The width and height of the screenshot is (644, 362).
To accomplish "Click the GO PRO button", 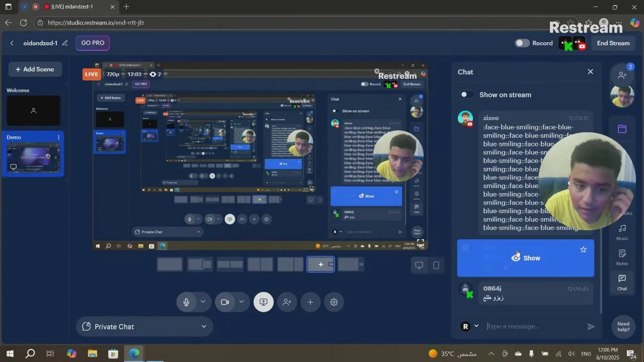I will click(93, 43).
